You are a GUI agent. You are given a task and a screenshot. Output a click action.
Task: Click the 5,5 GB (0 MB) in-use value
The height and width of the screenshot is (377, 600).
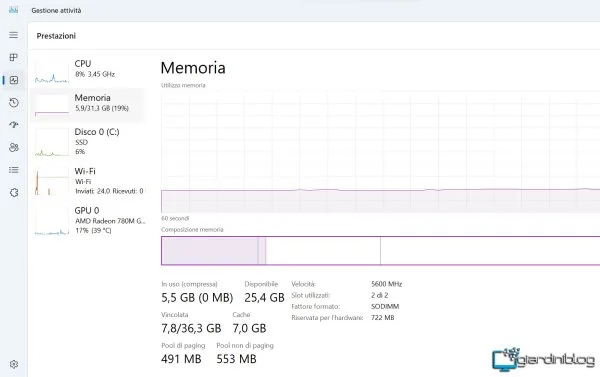tap(197, 297)
